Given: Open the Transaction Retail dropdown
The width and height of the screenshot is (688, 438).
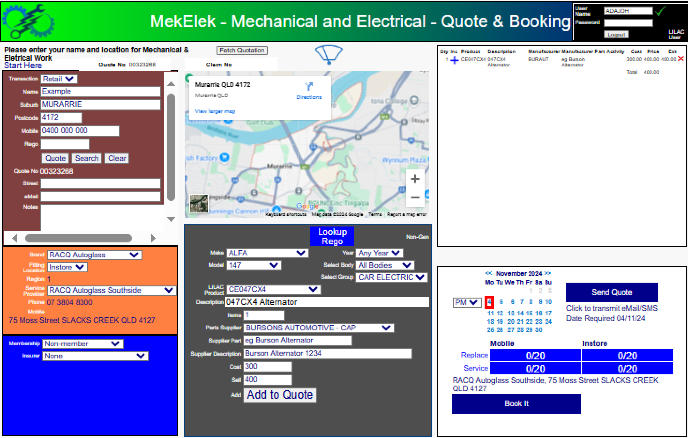Looking at the screenshot, I should (59, 79).
